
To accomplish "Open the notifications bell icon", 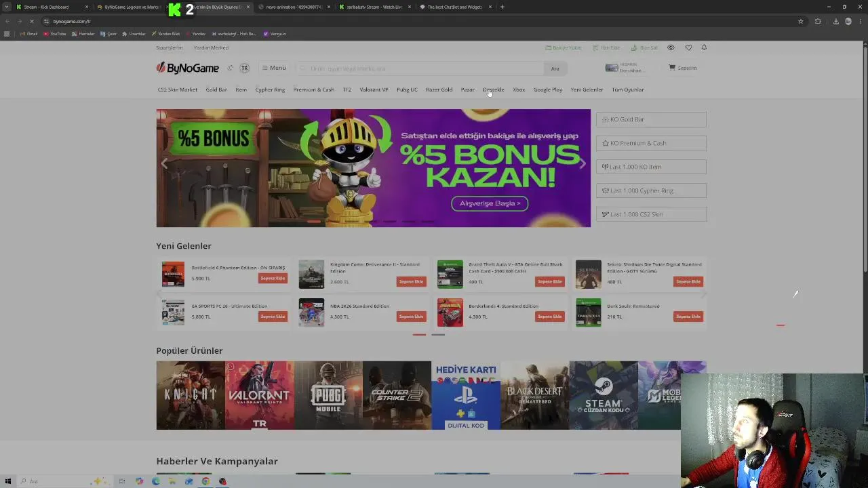I will click(704, 47).
